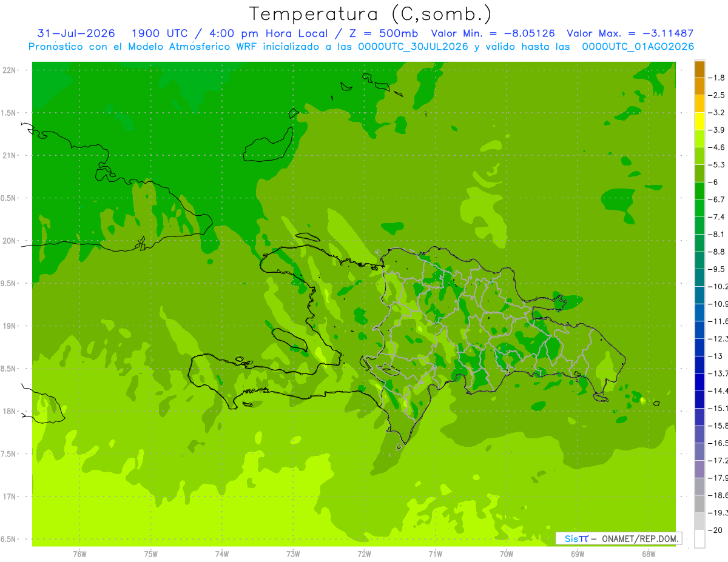Viewport: 728px width, 562px height.
Task: Click the time label "1900 UTC"
Action: tap(159, 33)
